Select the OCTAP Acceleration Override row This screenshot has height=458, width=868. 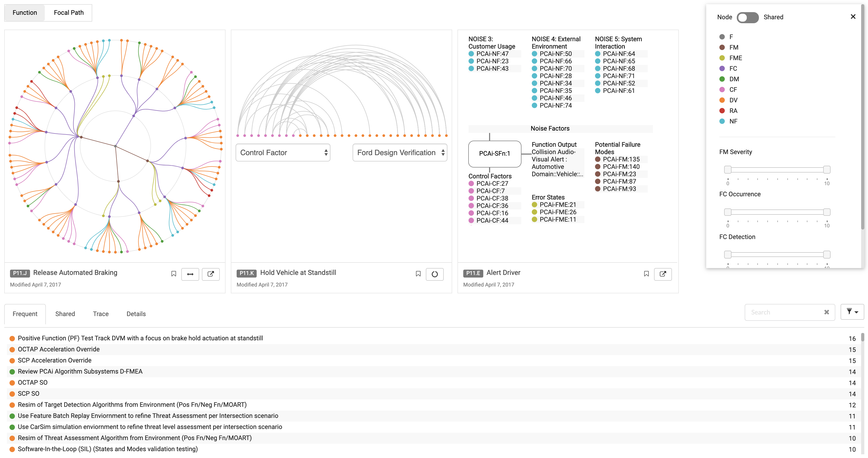[x=58, y=349]
